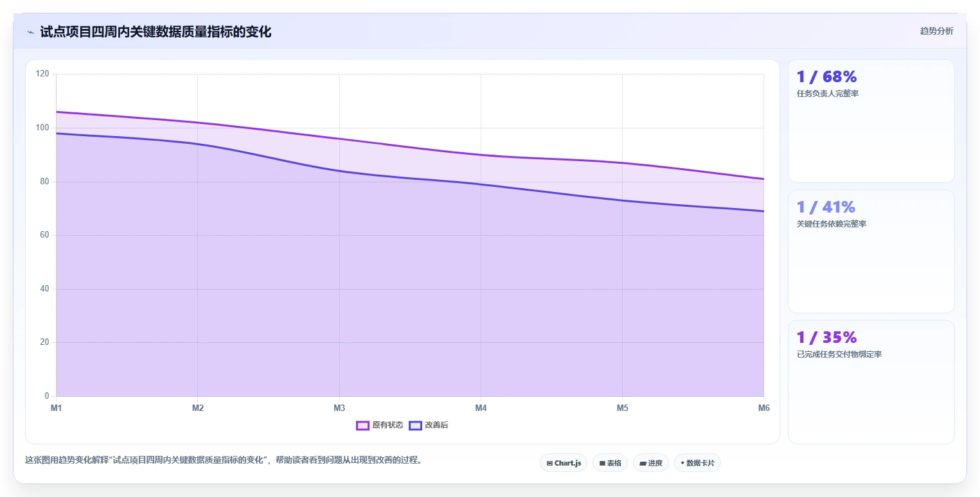Viewport: 980px width, 497px height.
Task: Toggle the 改善后 legend series
Action: point(429,425)
